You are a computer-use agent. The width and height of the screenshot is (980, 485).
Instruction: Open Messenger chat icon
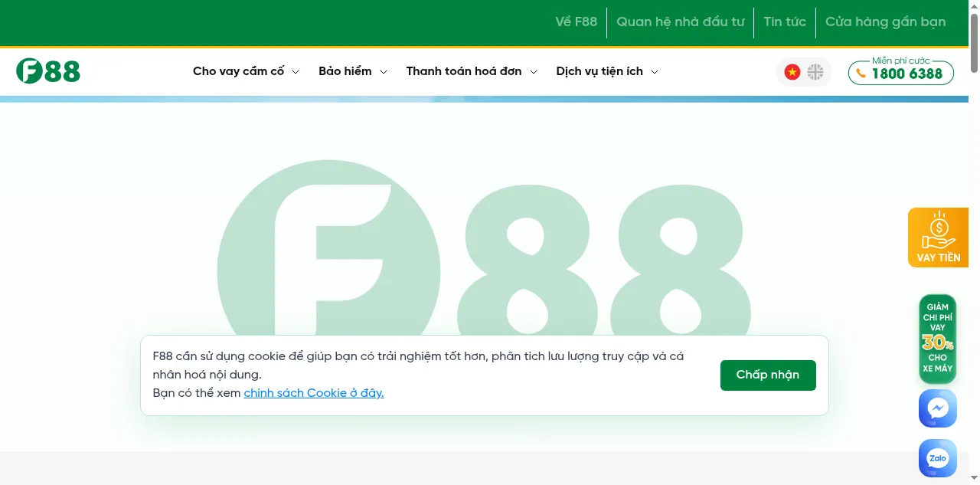(x=938, y=408)
